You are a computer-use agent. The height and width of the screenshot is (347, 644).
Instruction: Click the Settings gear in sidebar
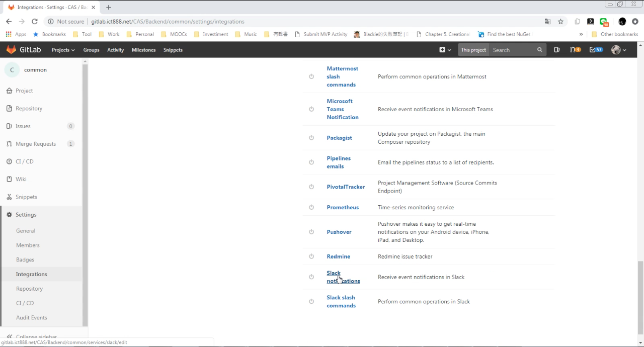pos(9,215)
